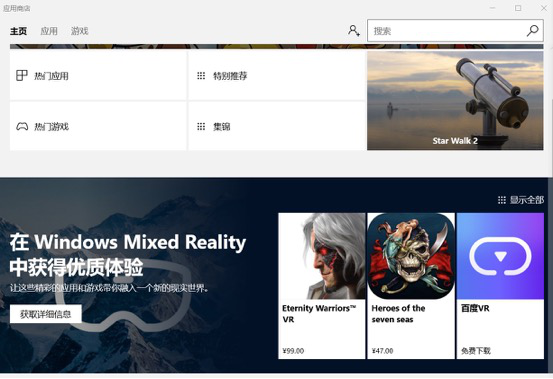553x379 pixels.
Task: Open the 热门游戏 category
Action: [x=98, y=126]
